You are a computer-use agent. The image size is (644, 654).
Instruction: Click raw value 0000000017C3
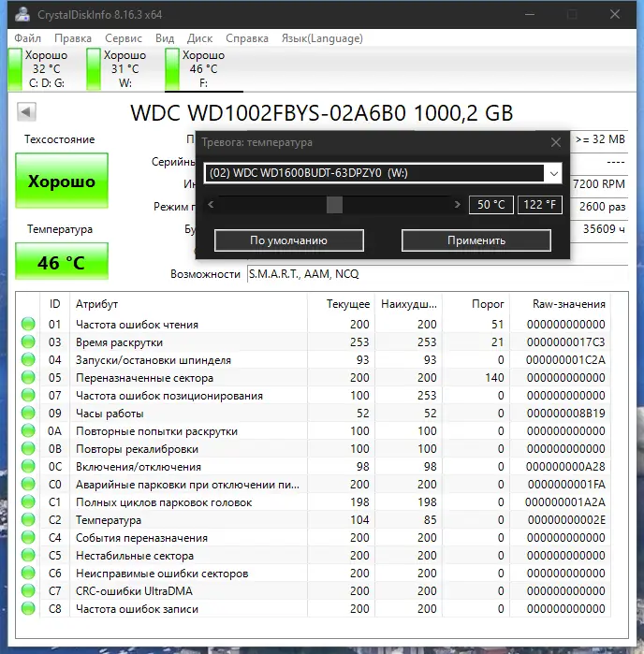tap(565, 342)
